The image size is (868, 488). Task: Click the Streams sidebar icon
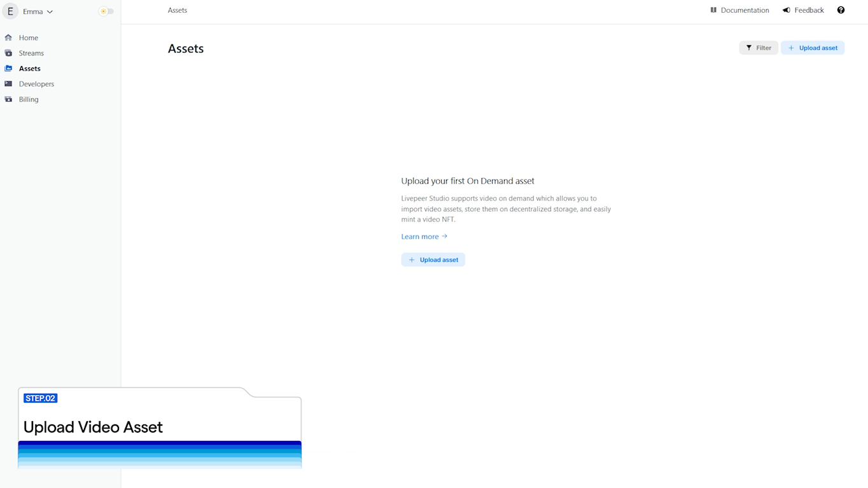pyautogui.click(x=8, y=53)
